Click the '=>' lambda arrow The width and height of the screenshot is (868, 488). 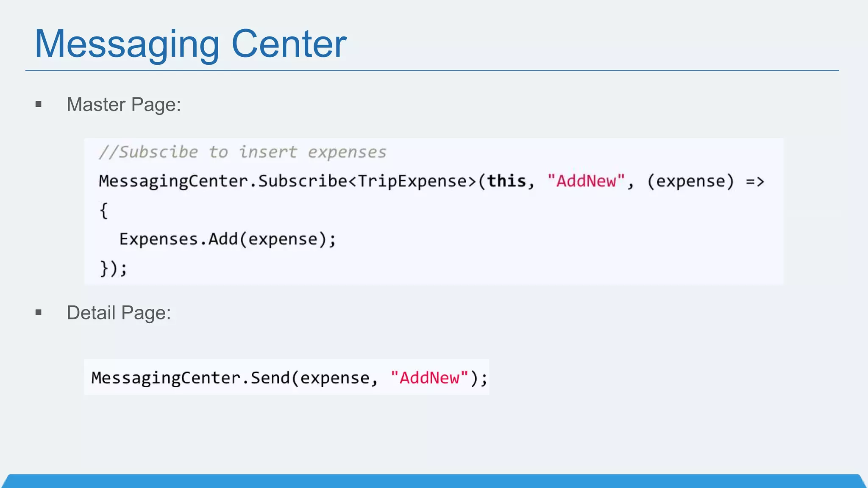755,182
